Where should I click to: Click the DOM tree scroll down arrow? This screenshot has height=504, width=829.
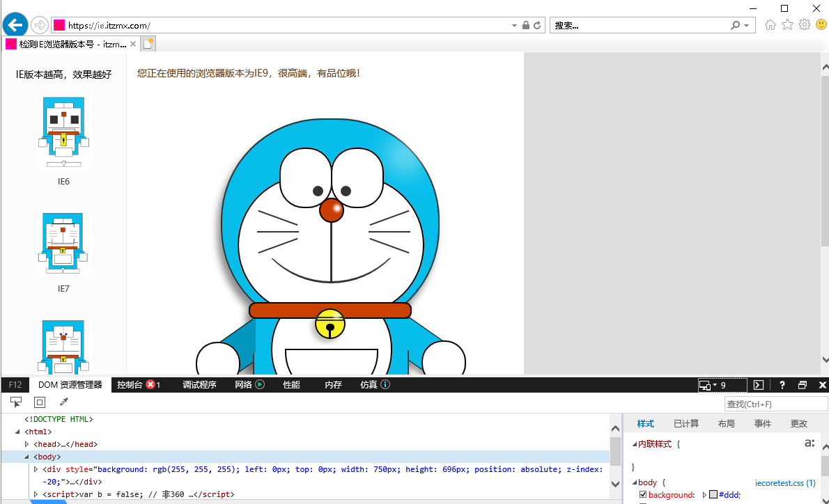(x=615, y=483)
